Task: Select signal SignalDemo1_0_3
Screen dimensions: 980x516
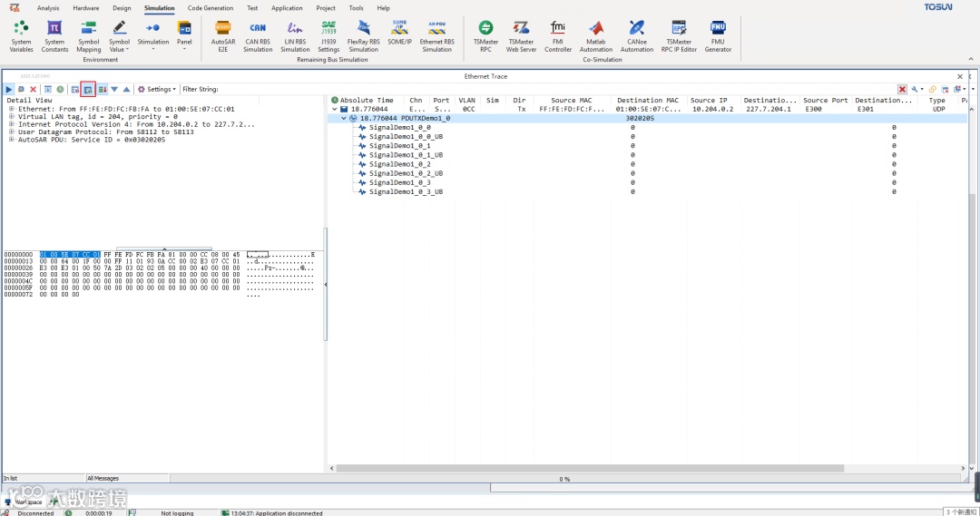Action: [x=400, y=183]
